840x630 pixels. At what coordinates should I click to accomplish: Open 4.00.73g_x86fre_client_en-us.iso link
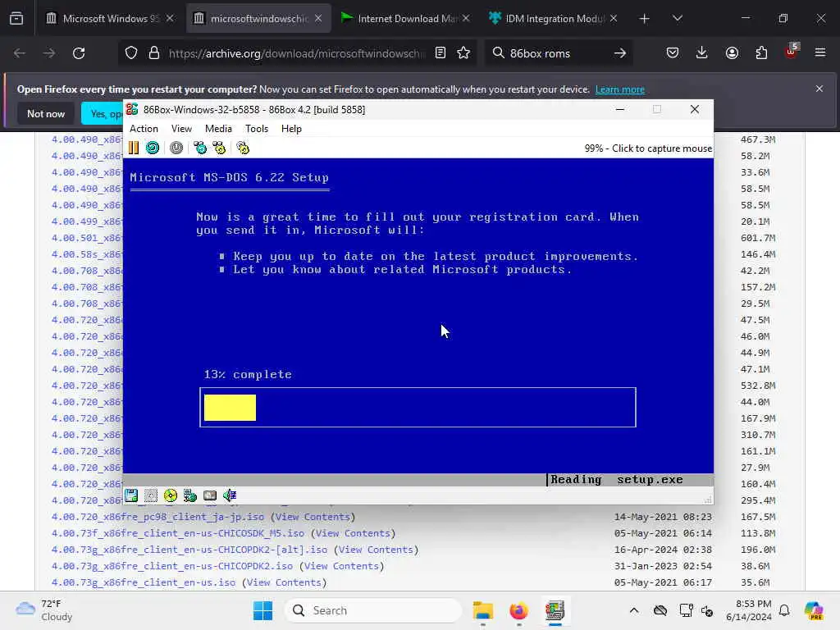143,582
